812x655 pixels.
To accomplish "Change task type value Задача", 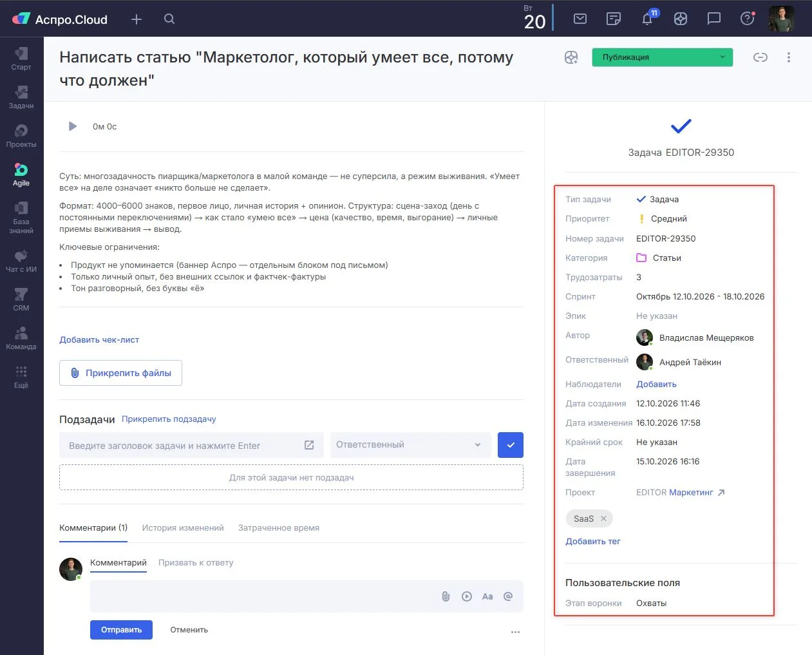I will pos(657,199).
